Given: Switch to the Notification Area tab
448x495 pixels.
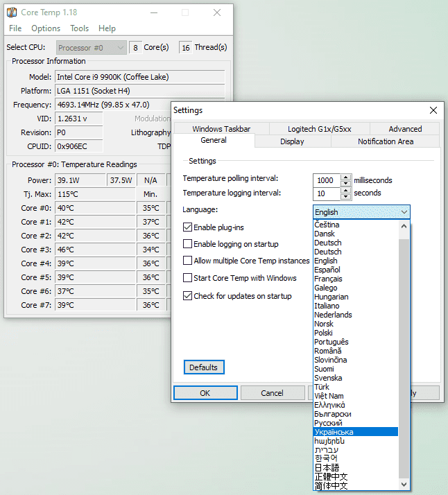Looking at the screenshot, I should 386,141.
